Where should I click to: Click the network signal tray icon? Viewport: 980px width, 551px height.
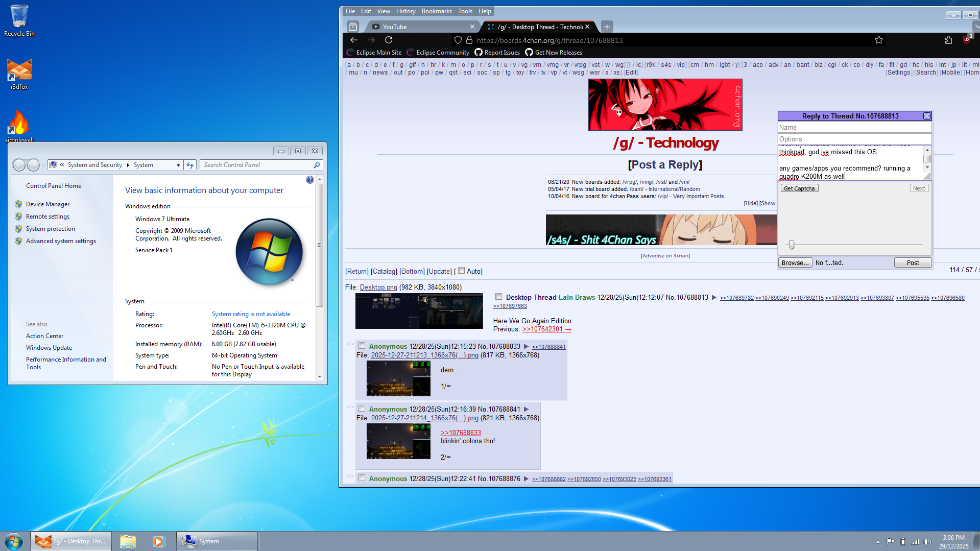click(915, 541)
